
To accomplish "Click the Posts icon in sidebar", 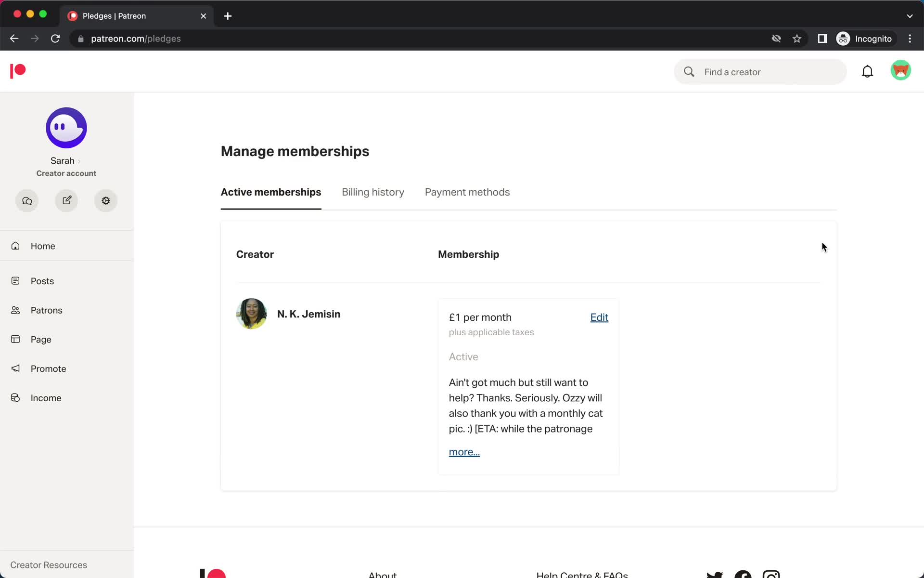I will (15, 281).
